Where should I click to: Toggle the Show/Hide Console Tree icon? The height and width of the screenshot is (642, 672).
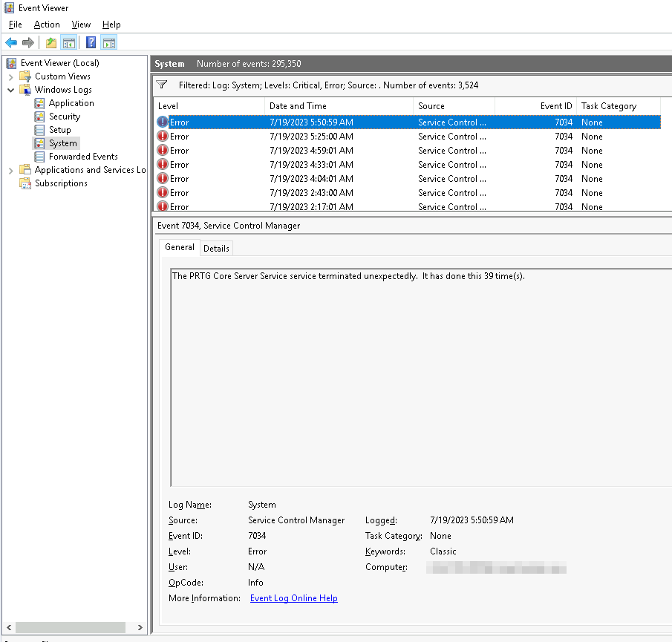point(68,43)
